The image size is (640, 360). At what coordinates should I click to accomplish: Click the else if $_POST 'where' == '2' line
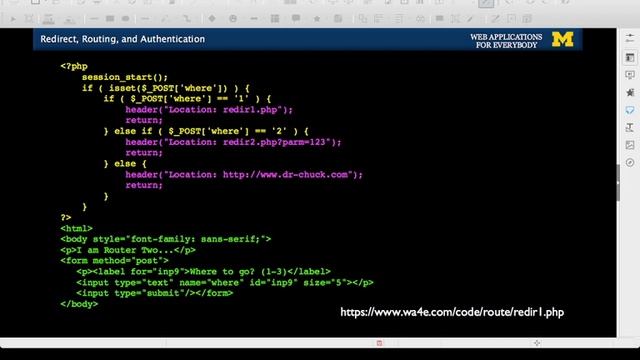pyautogui.click(x=206, y=131)
